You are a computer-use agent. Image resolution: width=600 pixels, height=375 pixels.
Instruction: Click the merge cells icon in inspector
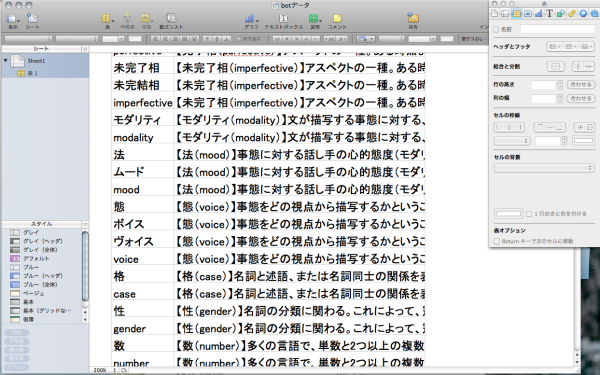[x=555, y=67]
